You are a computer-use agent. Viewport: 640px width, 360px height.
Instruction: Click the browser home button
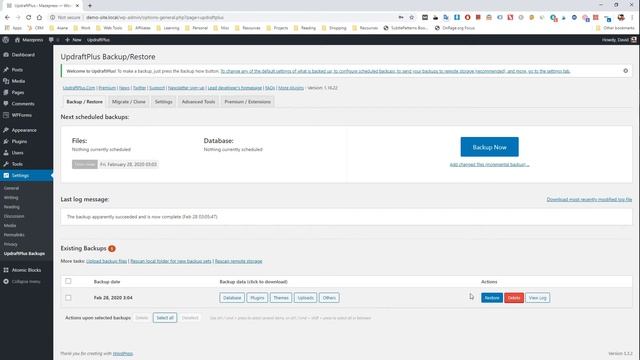tap(39, 17)
